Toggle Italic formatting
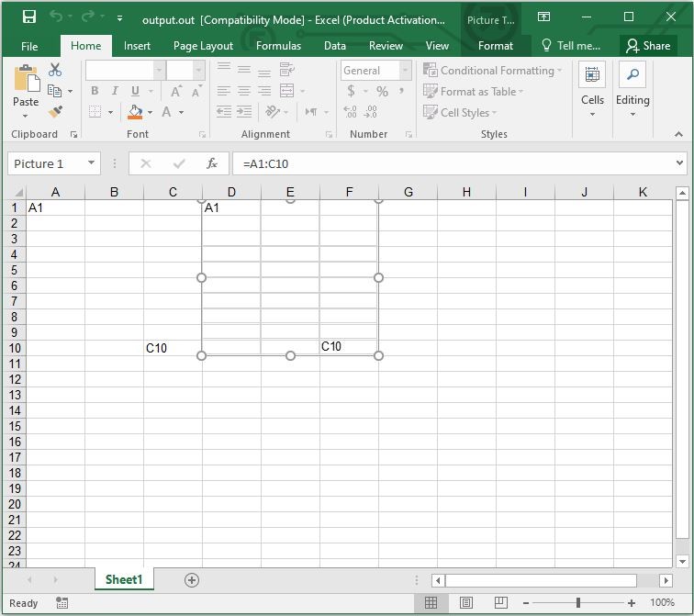 115,91
